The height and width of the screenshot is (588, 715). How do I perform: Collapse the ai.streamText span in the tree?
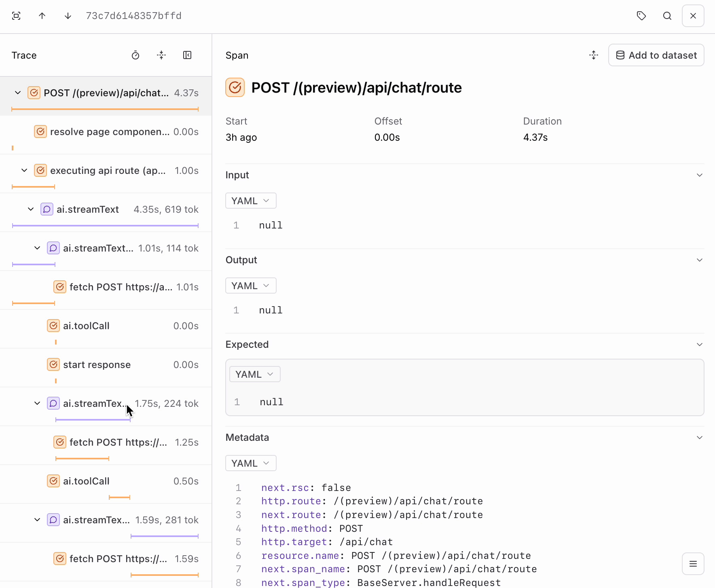30,209
